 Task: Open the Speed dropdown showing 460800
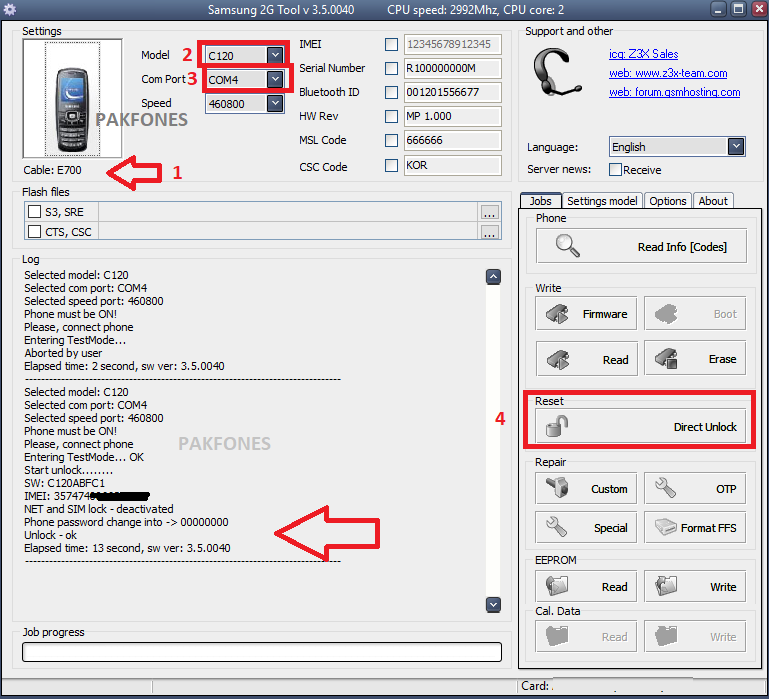tap(275, 103)
